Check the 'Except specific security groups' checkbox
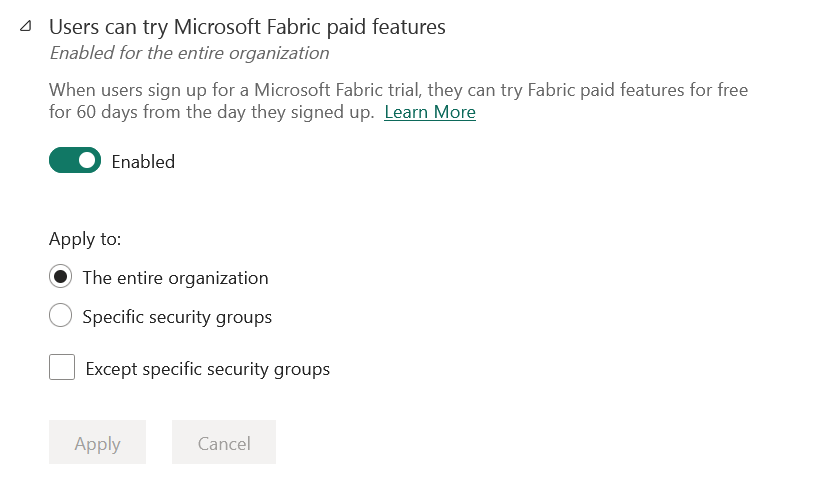The width and height of the screenshot is (819, 479). (62, 368)
